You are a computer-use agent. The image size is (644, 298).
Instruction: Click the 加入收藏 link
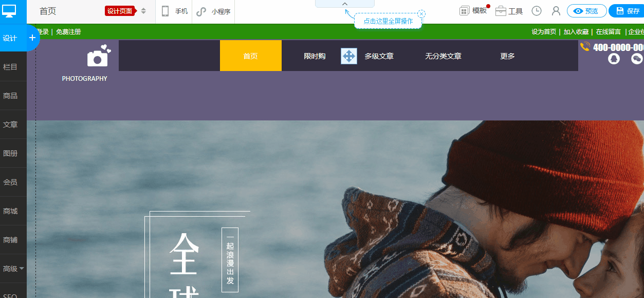click(x=576, y=32)
